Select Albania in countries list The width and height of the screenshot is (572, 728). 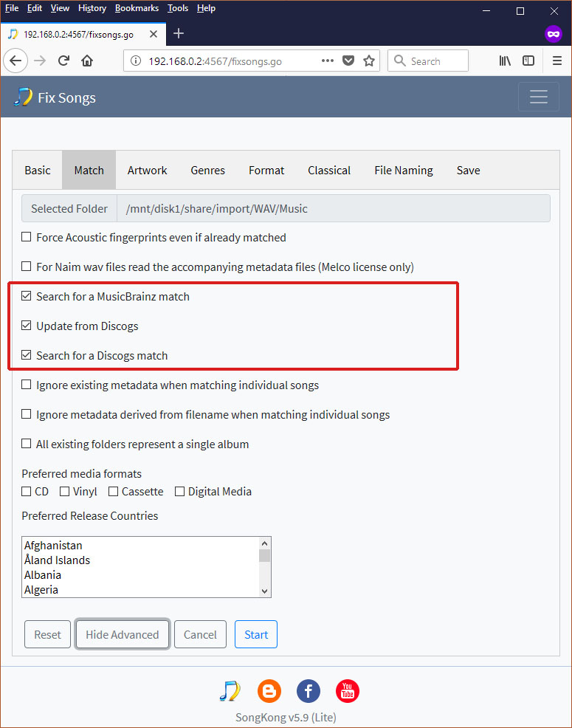pos(141,574)
